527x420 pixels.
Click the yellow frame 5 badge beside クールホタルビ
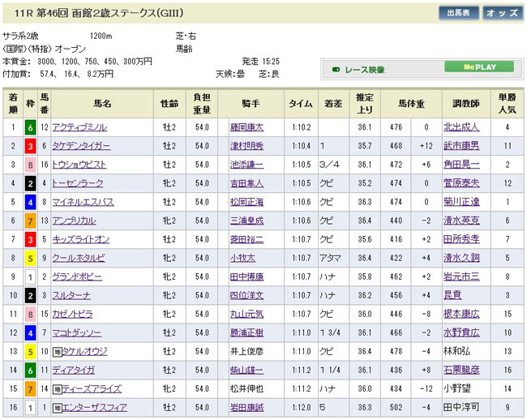point(29,256)
